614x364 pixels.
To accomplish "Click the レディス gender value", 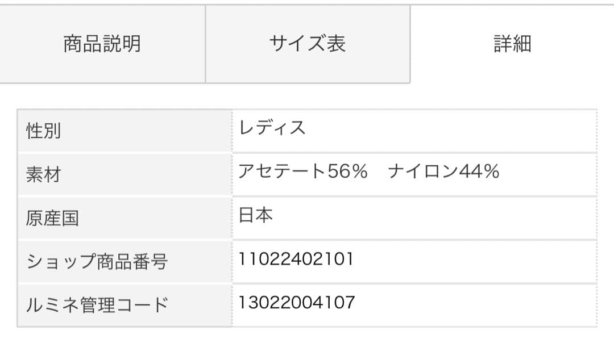I will [272, 128].
